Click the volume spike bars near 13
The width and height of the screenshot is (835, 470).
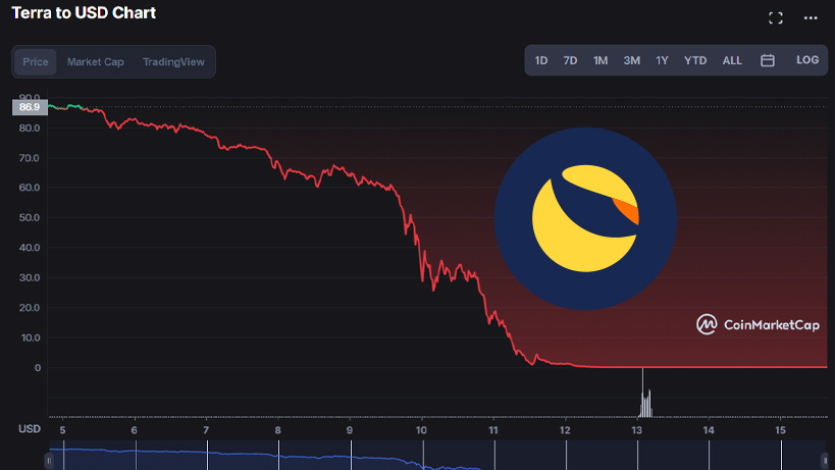click(645, 403)
